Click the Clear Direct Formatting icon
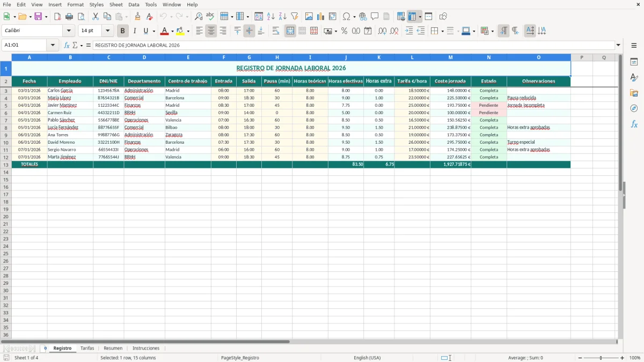The width and height of the screenshot is (644, 362). 150,17
